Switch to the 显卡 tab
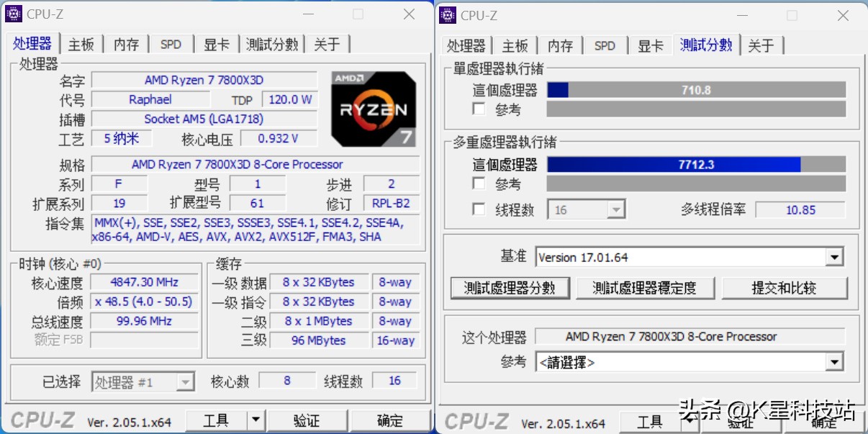The height and width of the screenshot is (434, 868). (217, 43)
